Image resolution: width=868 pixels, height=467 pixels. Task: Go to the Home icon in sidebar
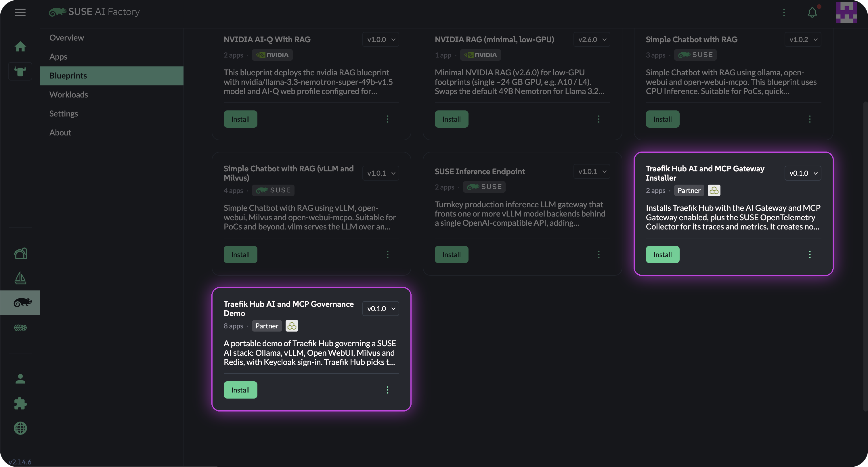coord(20,46)
